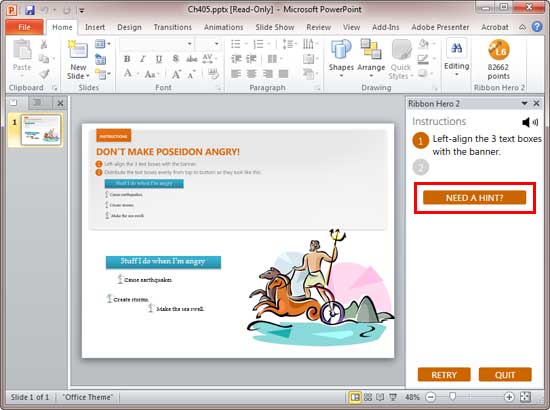Fit slide to current window icon

click(x=525, y=397)
